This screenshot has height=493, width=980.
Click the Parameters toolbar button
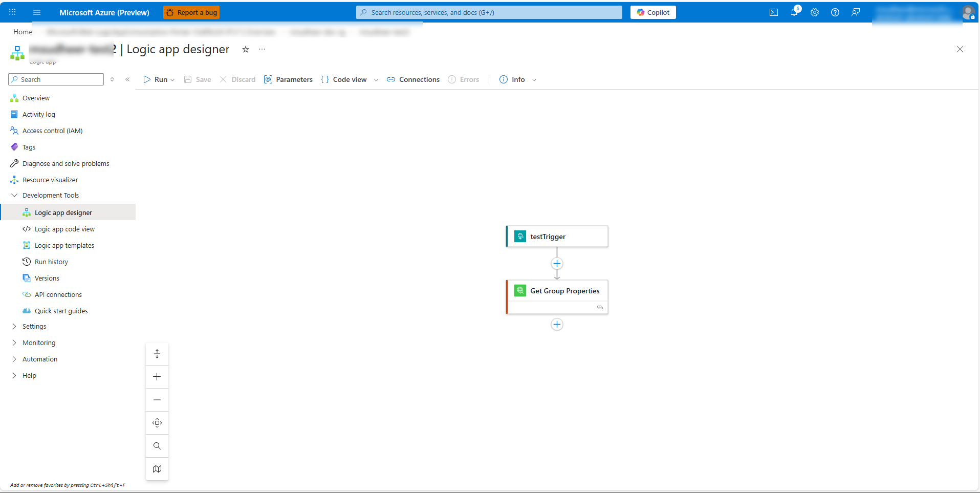[288, 79]
